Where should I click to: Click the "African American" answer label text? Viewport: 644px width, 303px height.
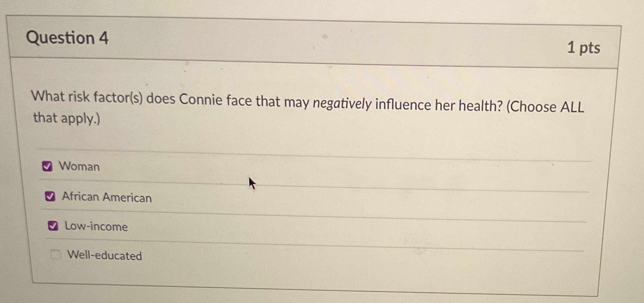(107, 197)
